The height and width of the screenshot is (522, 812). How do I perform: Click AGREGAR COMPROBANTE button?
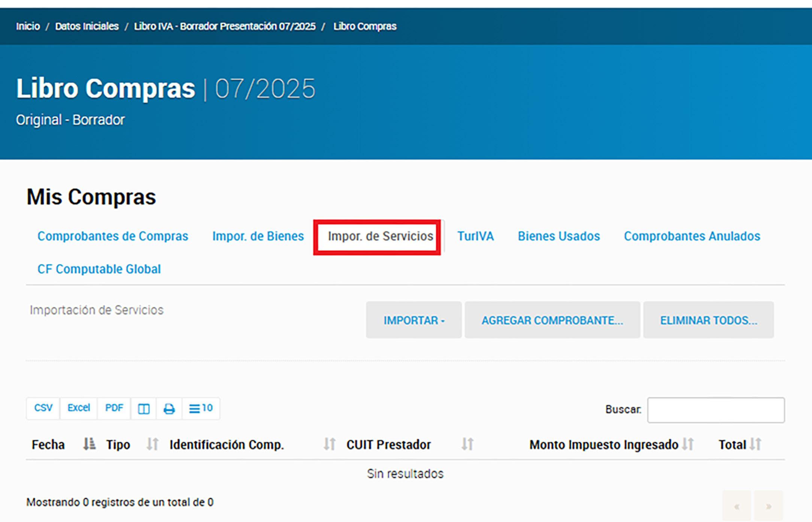552,320
